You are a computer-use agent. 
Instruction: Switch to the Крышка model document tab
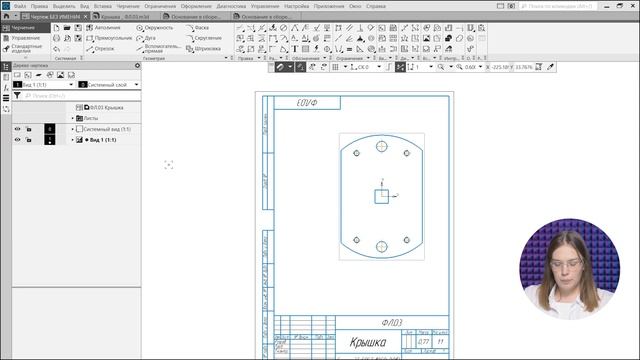pos(124,17)
